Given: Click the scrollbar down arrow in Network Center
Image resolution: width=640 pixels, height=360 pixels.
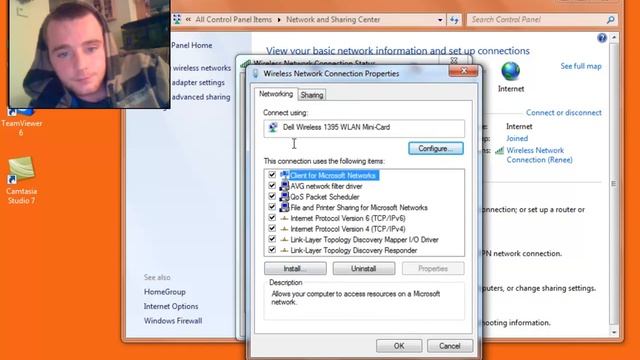Looking at the screenshot, I should coord(614,332).
